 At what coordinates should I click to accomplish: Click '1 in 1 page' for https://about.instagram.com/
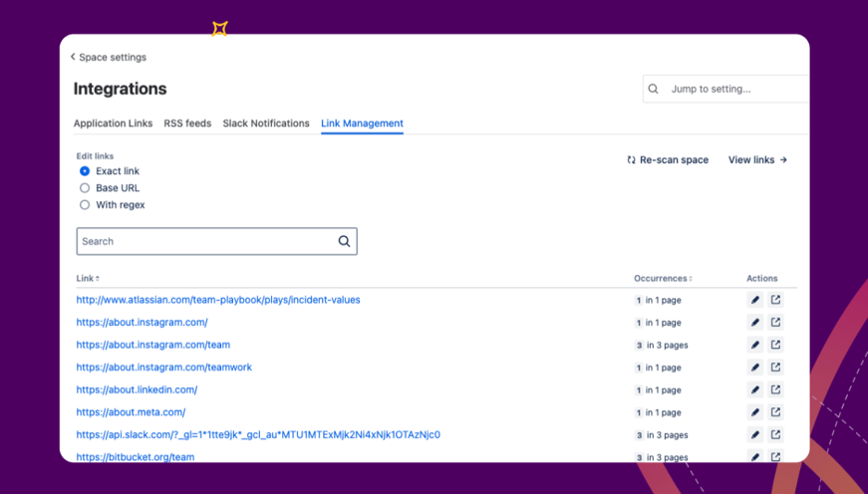[658, 323]
